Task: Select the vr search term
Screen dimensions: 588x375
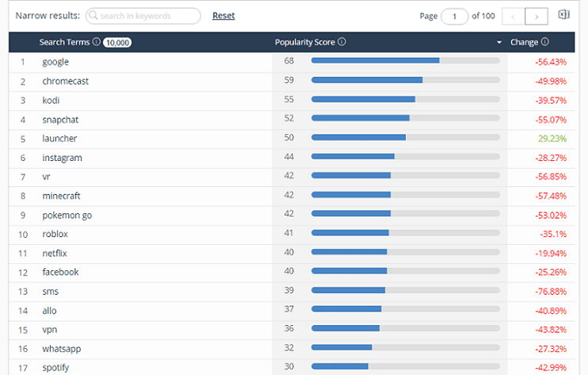Action: pos(46,177)
